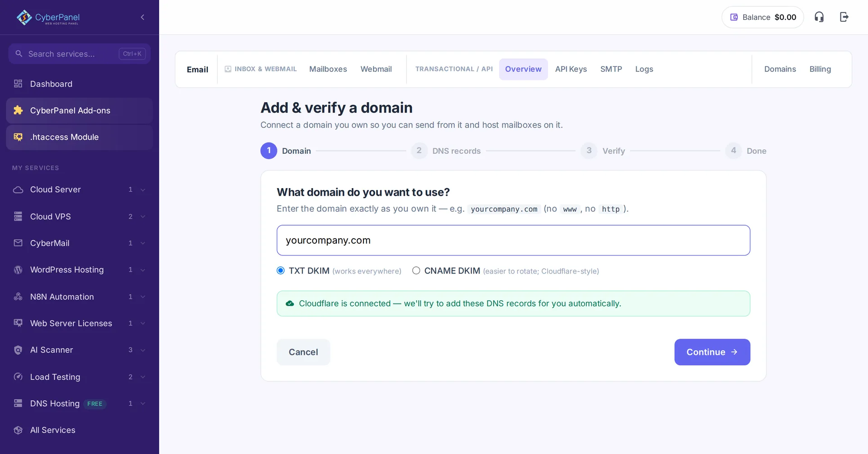Image resolution: width=868 pixels, height=454 pixels.
Task: Click step 1 Domain circle
Action: pyautogui.click(x=269, y=151)
